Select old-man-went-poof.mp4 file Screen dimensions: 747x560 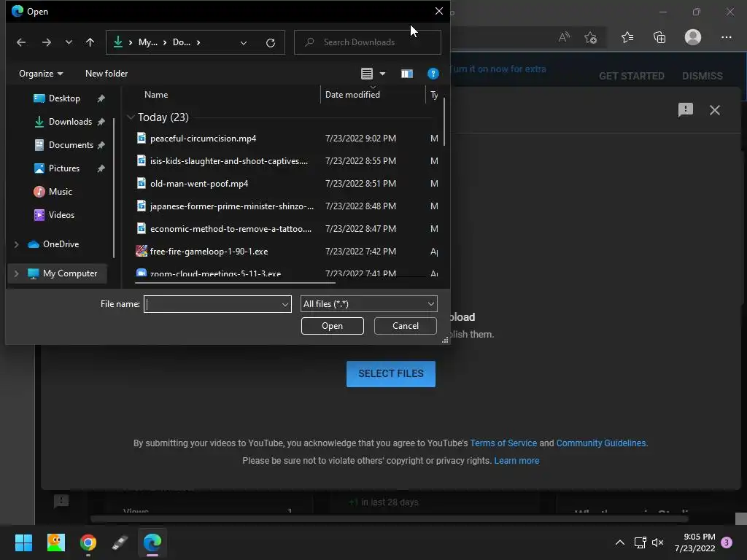click(x=198, y=183)
